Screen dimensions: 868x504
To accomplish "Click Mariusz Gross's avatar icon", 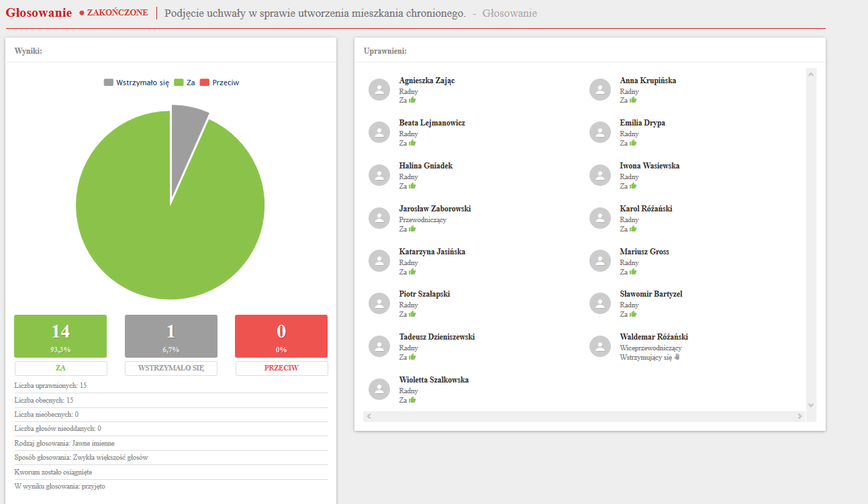I will click(x=600, y=261).
